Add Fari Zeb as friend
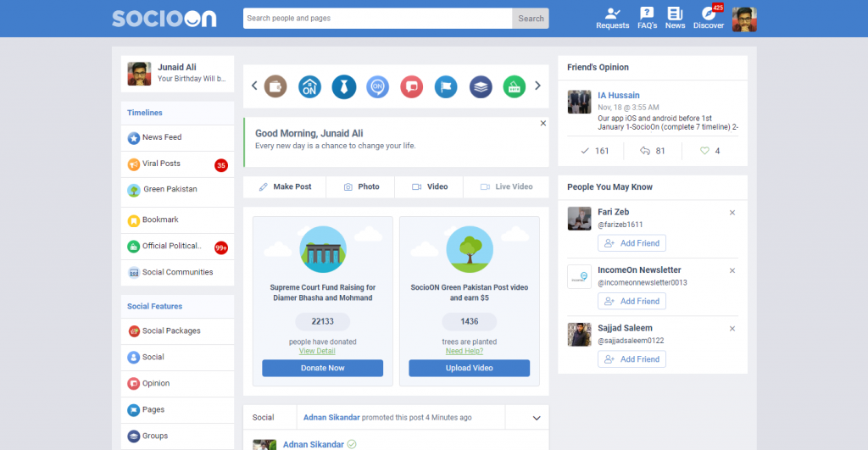 tap(632, 243)
